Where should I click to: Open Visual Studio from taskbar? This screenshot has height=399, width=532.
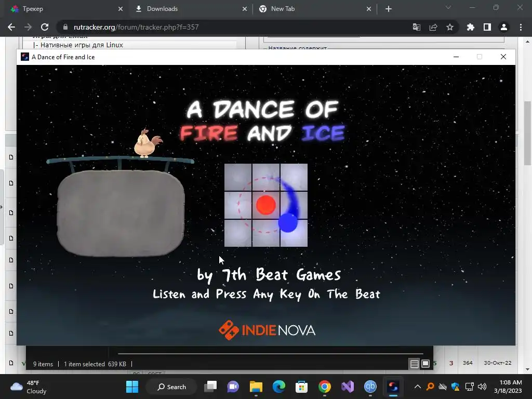348,387
